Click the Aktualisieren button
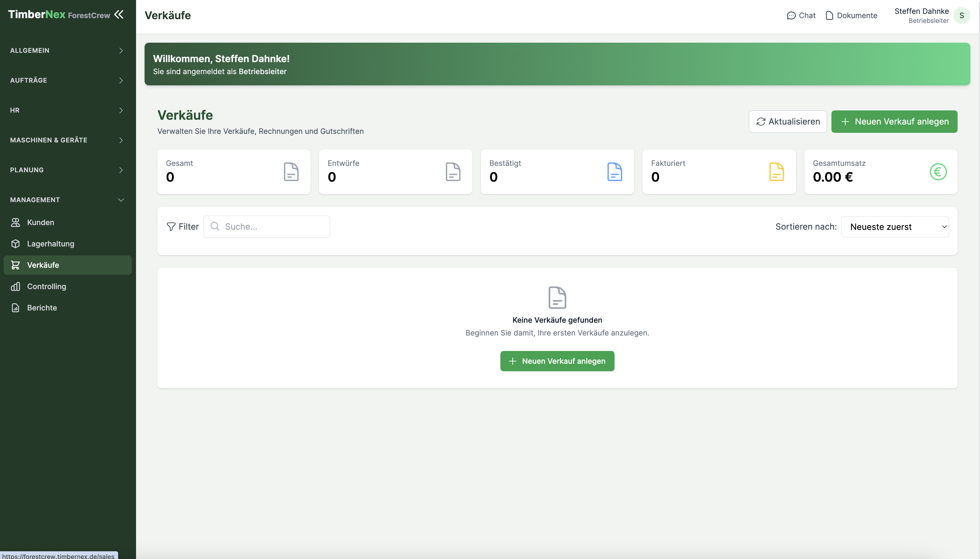Image resolution: width=980 pixels, height=559 pixels. point(788,121)
